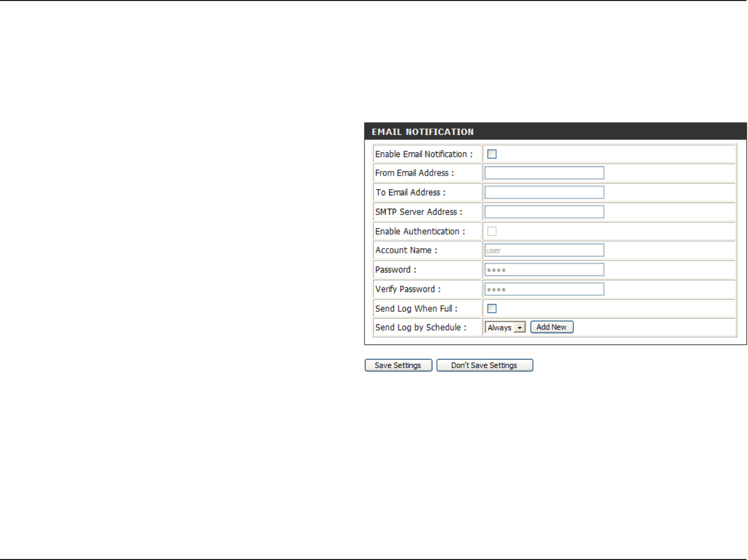
Task: Click the Save Settings button
Action: [x=398, y=365]
